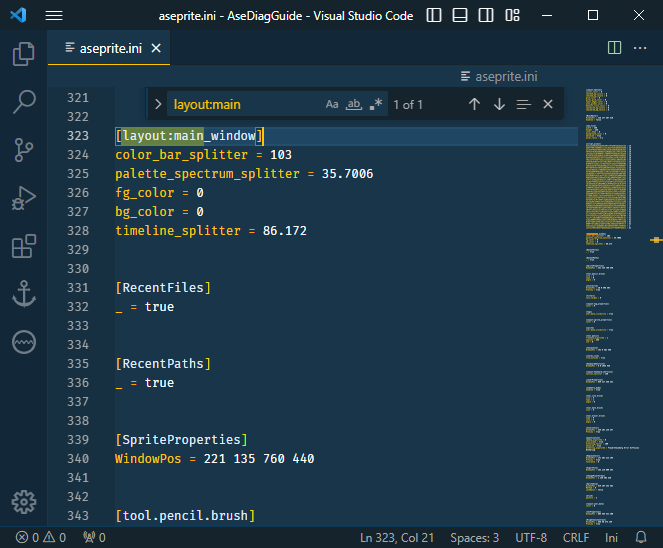Toggle bottom panel layout button

pyautogui.click(x=460, y=15)
